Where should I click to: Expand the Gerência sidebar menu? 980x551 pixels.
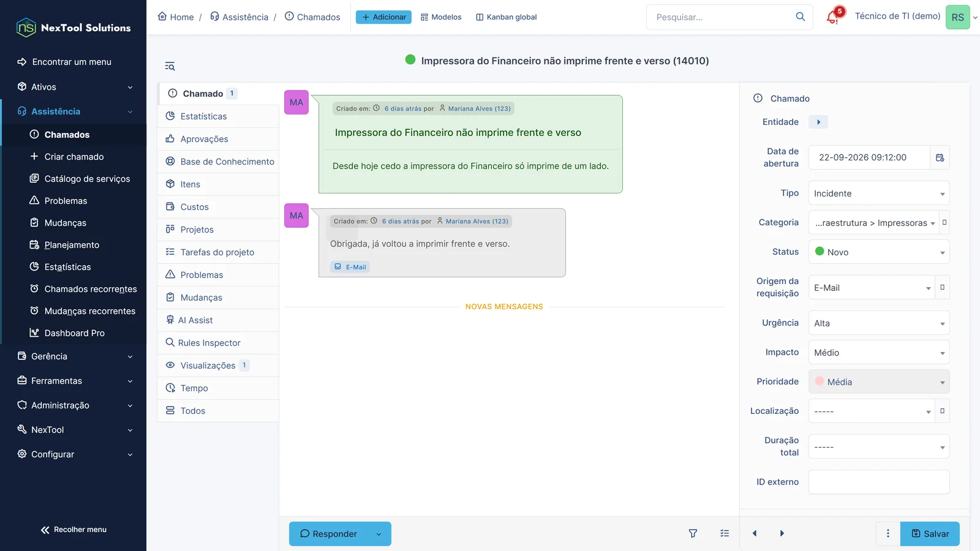tap(73, 356)
